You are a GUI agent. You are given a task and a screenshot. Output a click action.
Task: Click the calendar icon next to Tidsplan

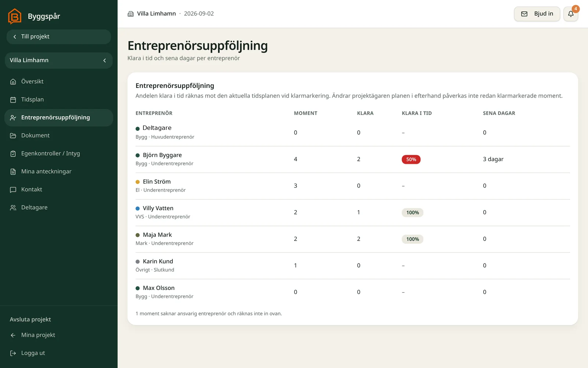click(x=13, y=100)
